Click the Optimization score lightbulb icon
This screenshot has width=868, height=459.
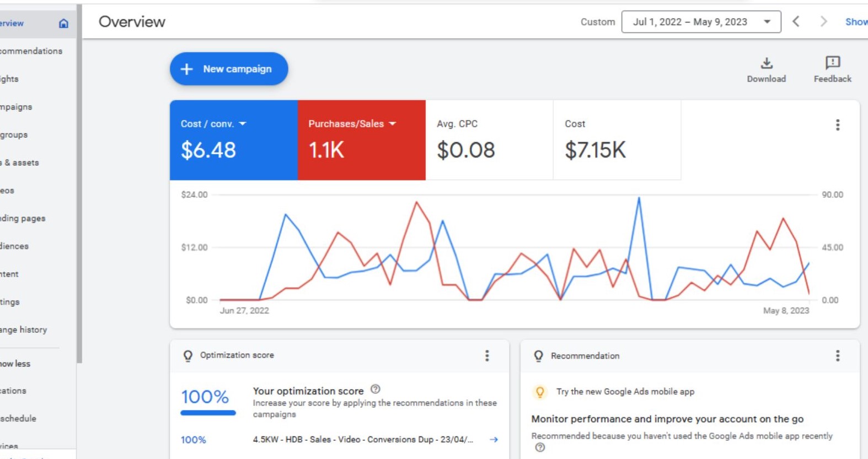tap(188, 356)
